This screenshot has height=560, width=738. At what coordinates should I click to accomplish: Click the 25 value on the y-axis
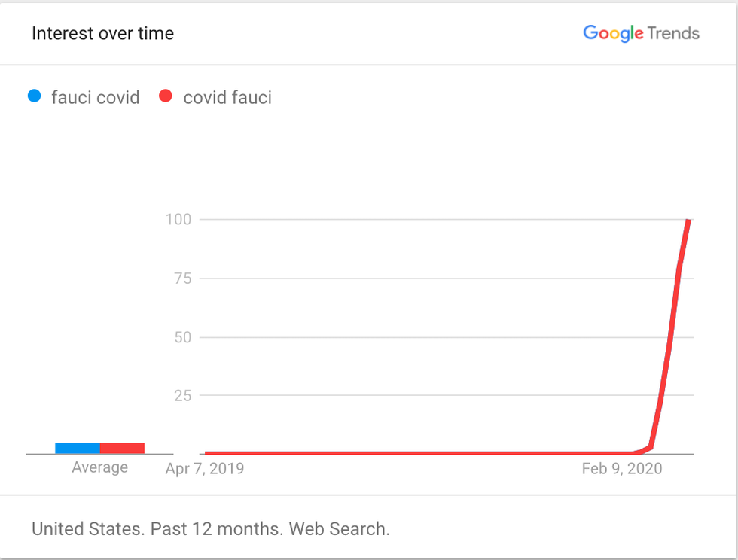(x=182, y=396)
